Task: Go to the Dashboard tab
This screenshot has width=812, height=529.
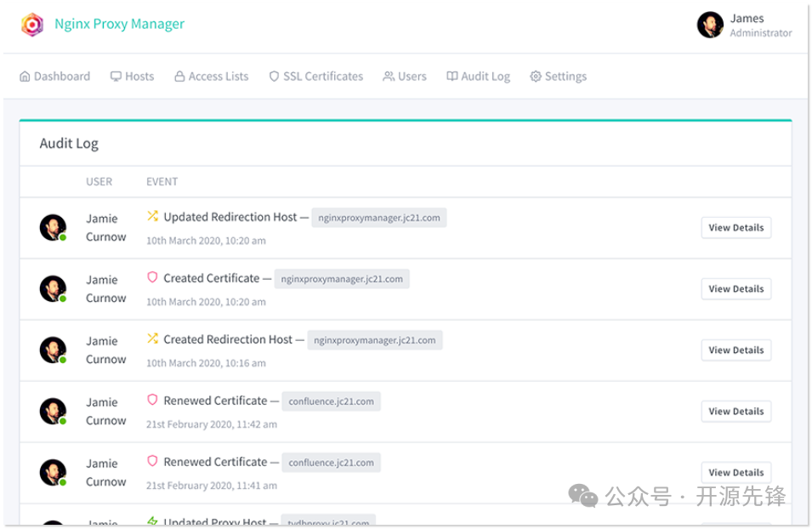Action: 55,77
